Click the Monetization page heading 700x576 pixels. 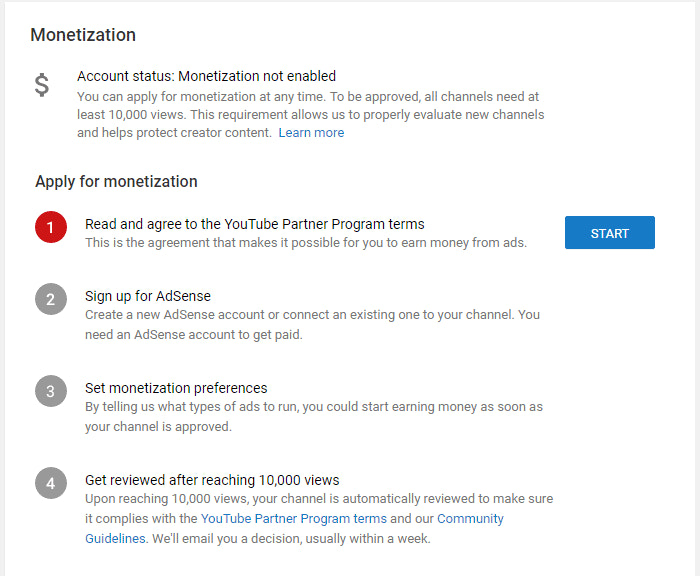[x=83, y=35]
